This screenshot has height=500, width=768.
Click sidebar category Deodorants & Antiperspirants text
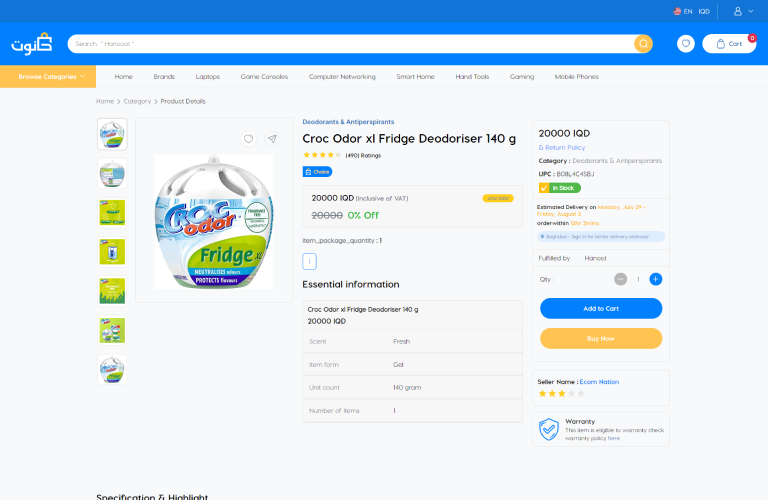617,161
